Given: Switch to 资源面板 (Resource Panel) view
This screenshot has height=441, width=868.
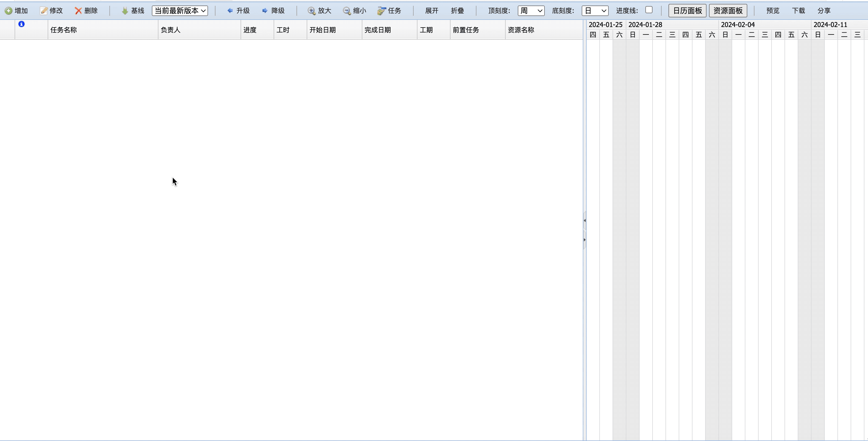Looking at the screenshot, I should click(728, 10).
